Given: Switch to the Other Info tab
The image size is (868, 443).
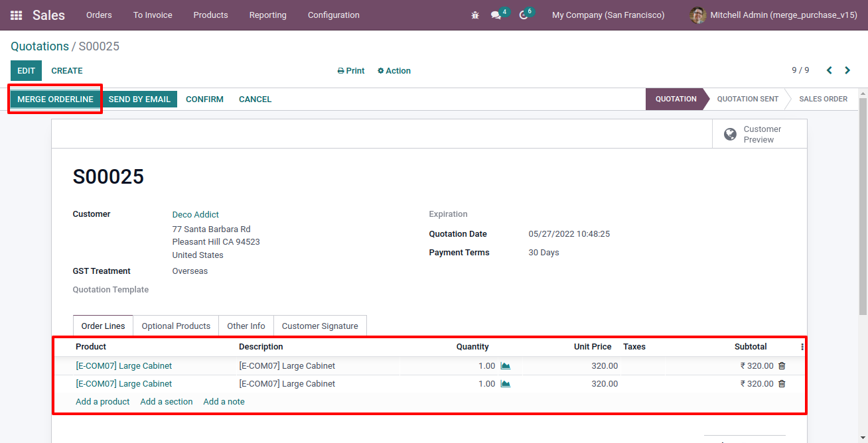Looking at the screenshot, I should tap(246, 326).
